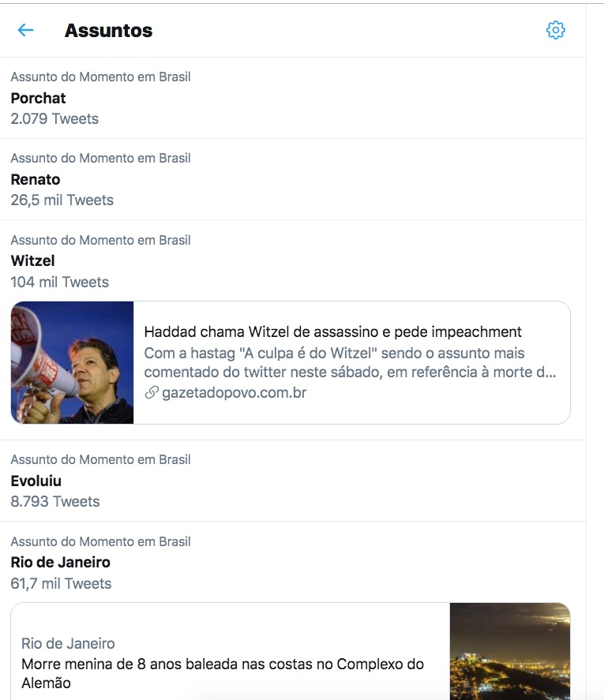Click the 26,5 mil Tweets count
Screen dimensions: 604x700
[62, 200]
